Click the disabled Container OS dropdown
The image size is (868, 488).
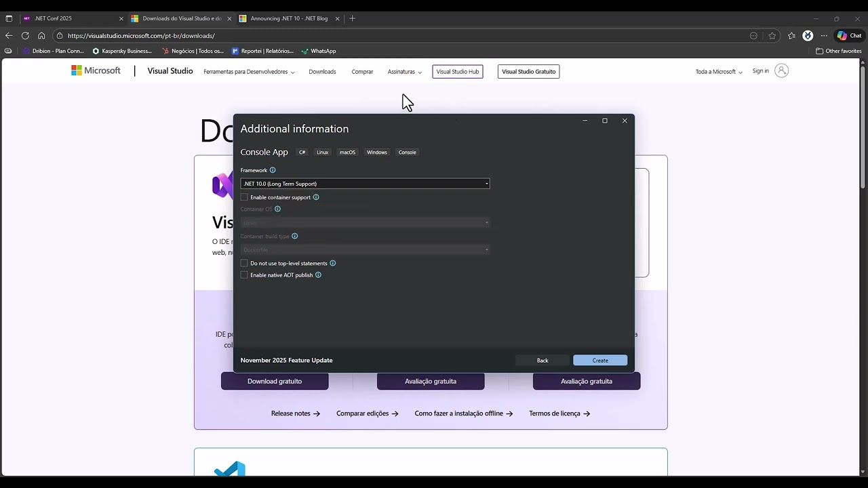point(365,222)
